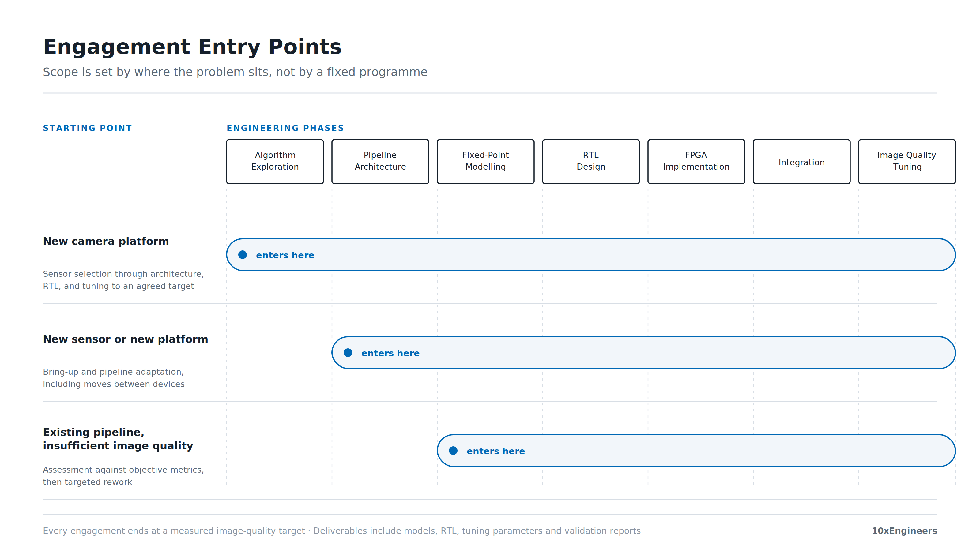Click the blue dot in New camera platform bar
The width and height of the screenshot is (980, 551).
coord(242,255)
